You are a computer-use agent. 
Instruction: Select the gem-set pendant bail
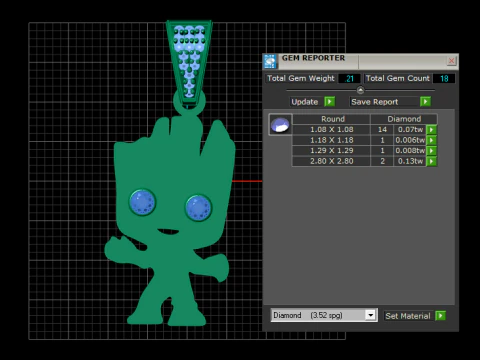tap(189, 63)
